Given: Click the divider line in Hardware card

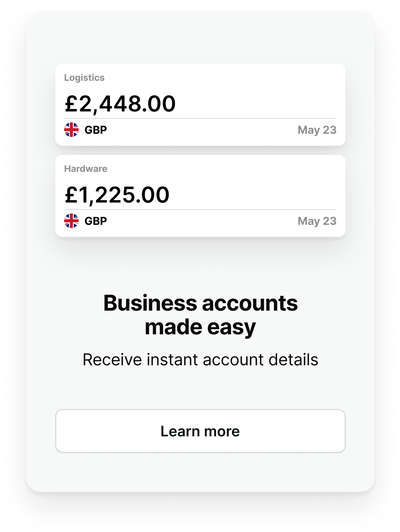Looking at the screenshot, I should point(200,210).
